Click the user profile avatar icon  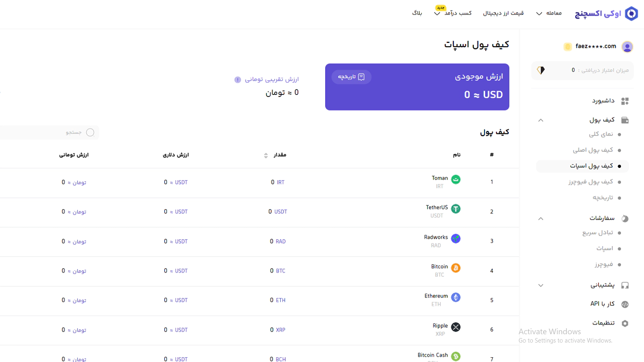627,47
